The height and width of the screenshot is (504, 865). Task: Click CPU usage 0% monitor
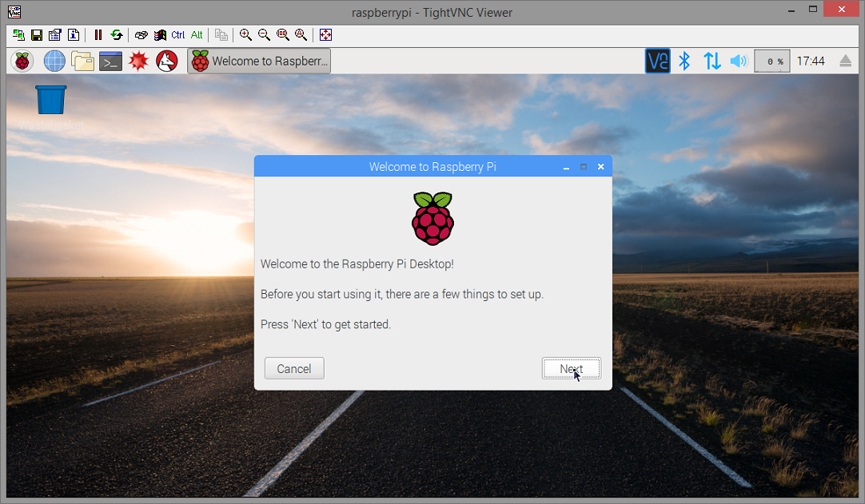[772, 62]
